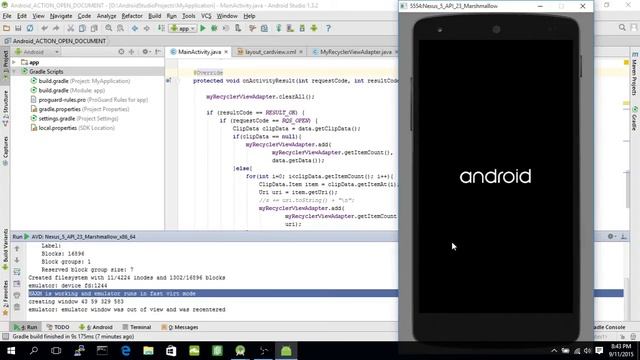Select gradle.properties file

(x=80, y=109)
